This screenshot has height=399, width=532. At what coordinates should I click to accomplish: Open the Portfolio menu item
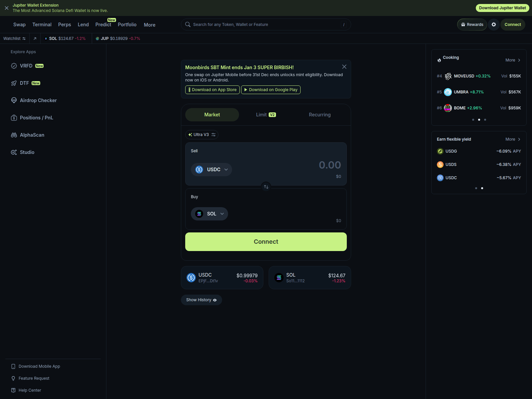tap(127, 25)
